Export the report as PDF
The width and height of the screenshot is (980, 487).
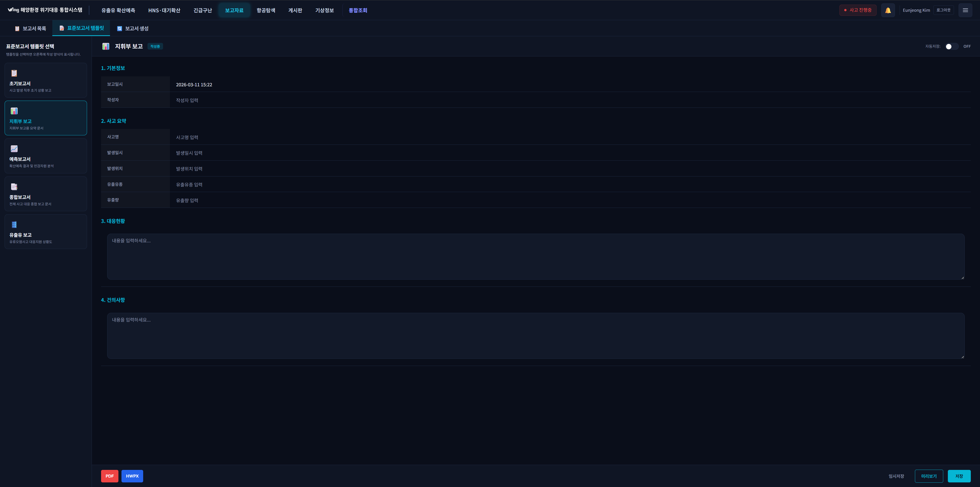pos(109,476)
